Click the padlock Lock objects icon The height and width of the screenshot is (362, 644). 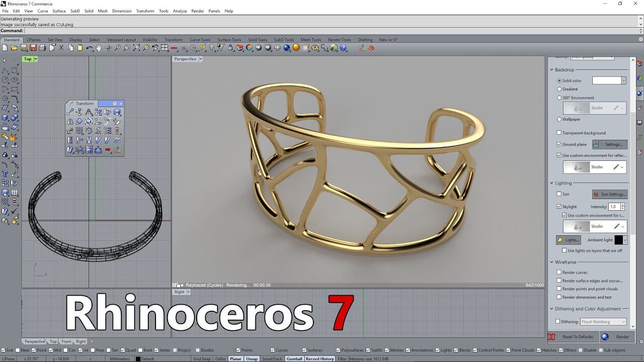[230, 48]
